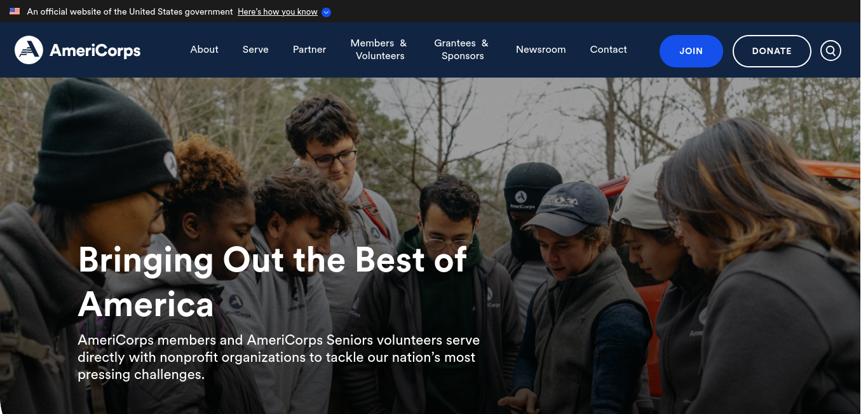Click the DONATE outlined button
Viewport: 868px width, 414px height.
click(772, 51)
